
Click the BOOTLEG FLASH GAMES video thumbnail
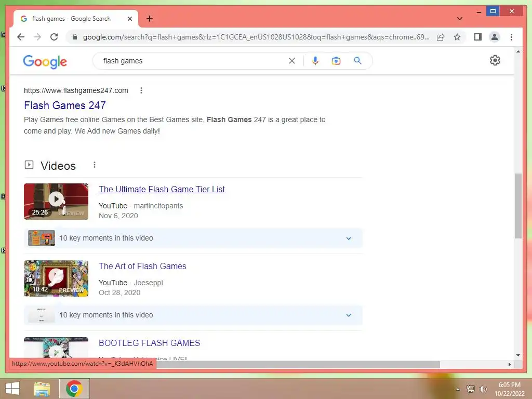56,349
